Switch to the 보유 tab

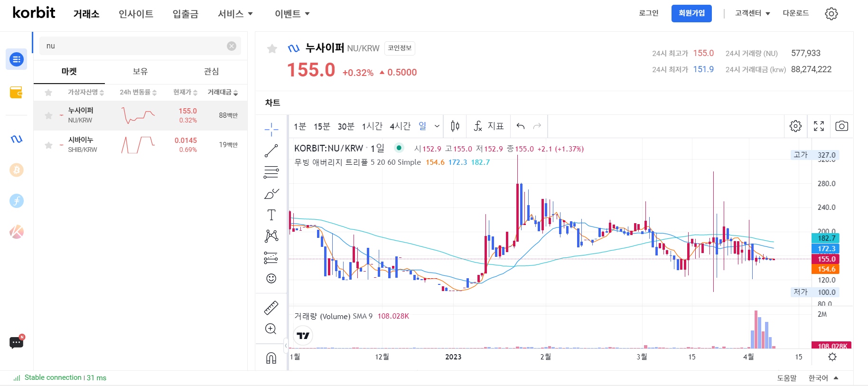click(140, 72)
